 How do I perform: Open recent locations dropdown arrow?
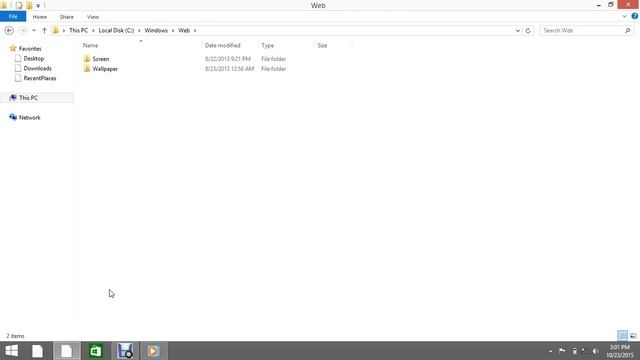pos(34,31)
